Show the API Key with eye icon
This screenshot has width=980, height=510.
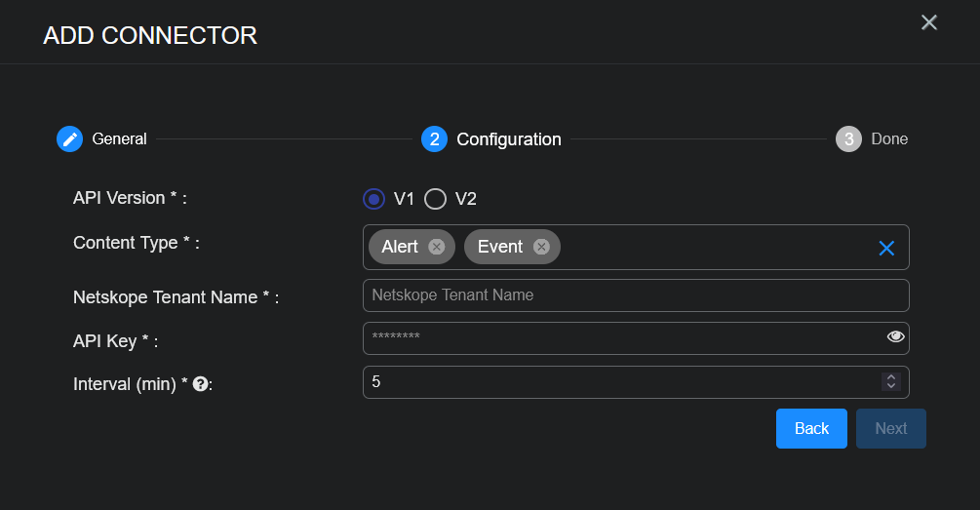(x=896, y=337)
